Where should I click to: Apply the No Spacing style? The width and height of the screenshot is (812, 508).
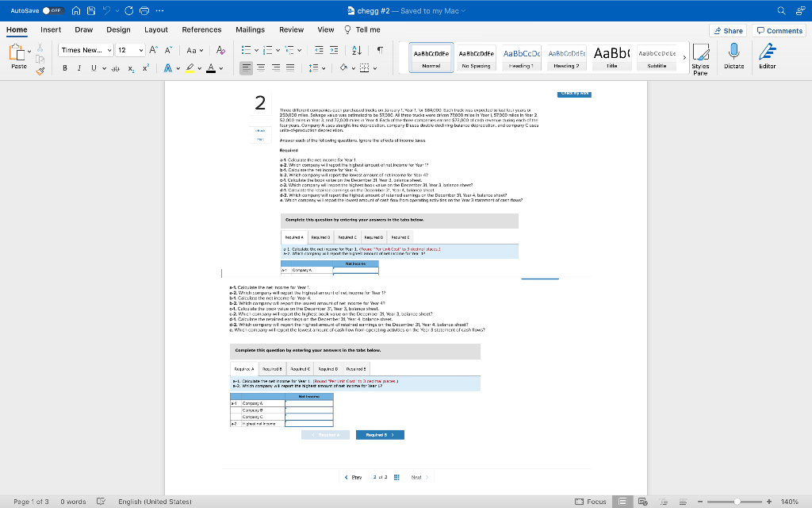pyautogui.click(x=477, y=57)
